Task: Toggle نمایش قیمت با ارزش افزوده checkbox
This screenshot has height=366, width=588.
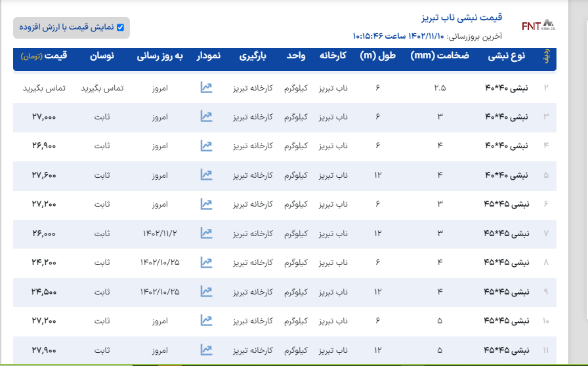Action: pos(120,28)
